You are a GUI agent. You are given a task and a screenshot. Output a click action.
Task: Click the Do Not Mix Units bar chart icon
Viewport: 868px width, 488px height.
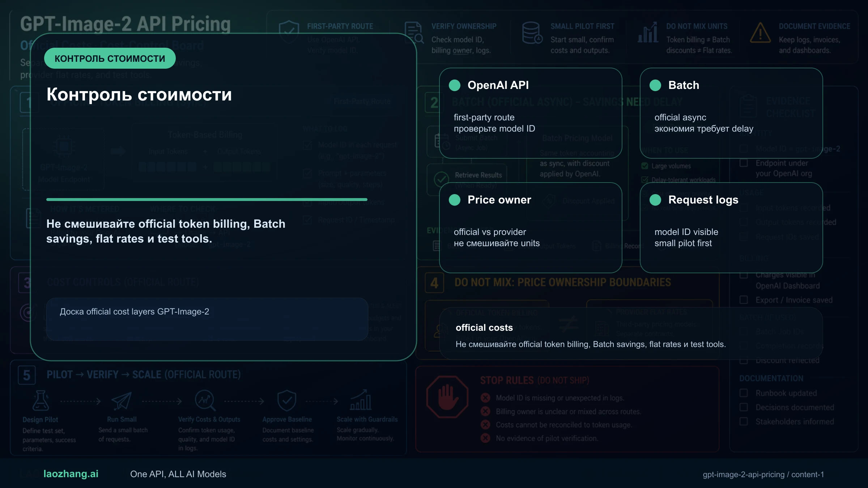point(648,33)
